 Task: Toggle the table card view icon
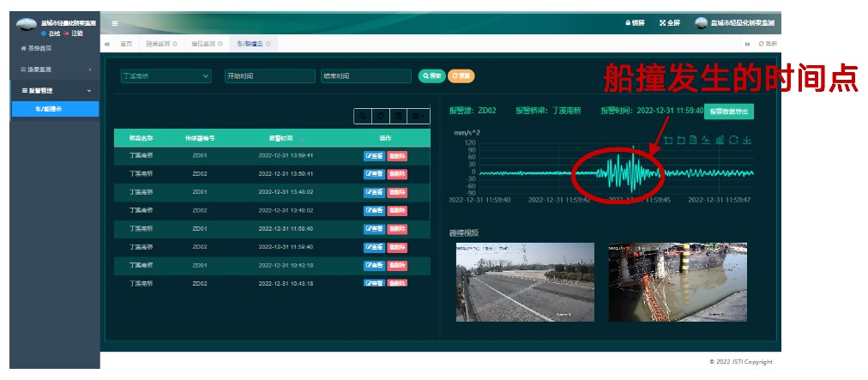(x=398, y=117)
